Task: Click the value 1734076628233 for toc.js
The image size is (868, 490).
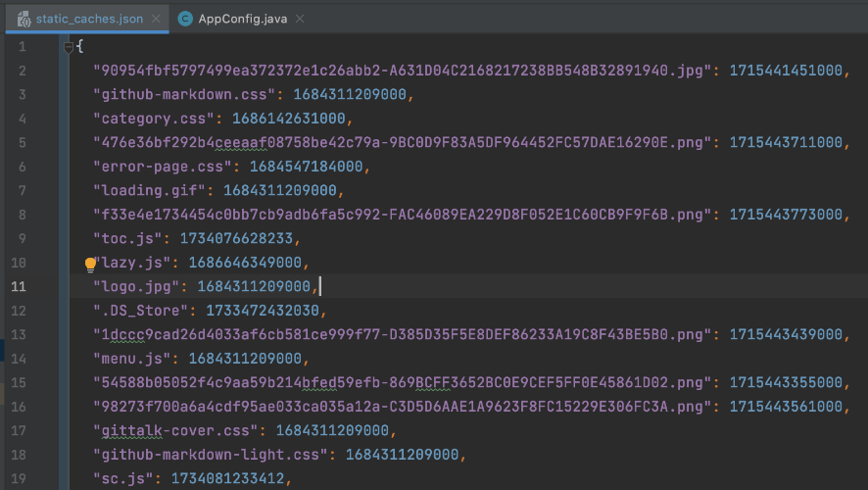Action: pos(236,238)
